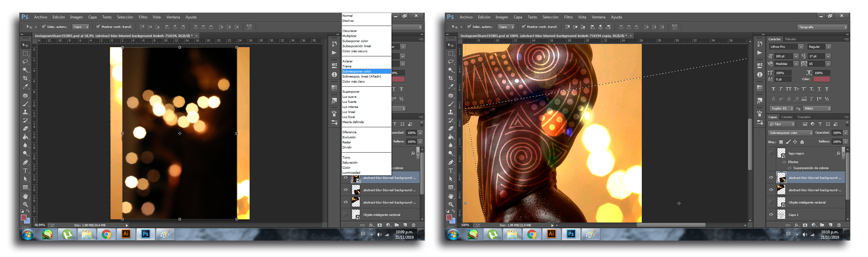
Task: Choose Type tool in left Photoshop window
Action: [x=25, y=170]
